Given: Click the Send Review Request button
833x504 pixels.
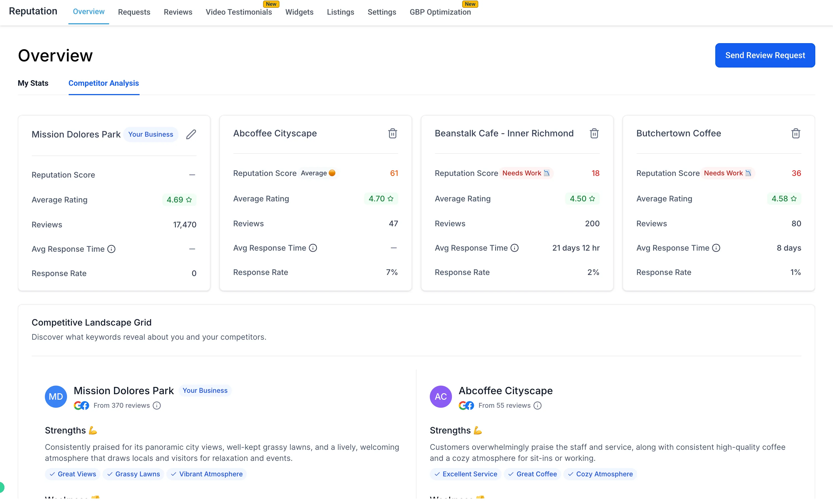Looking at the screenshot, I should [x=765, y=55].
